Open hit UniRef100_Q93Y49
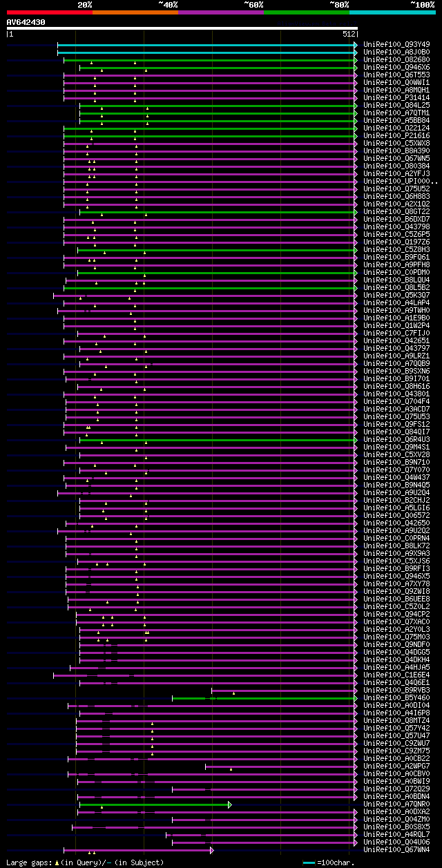 coord(396,45)
